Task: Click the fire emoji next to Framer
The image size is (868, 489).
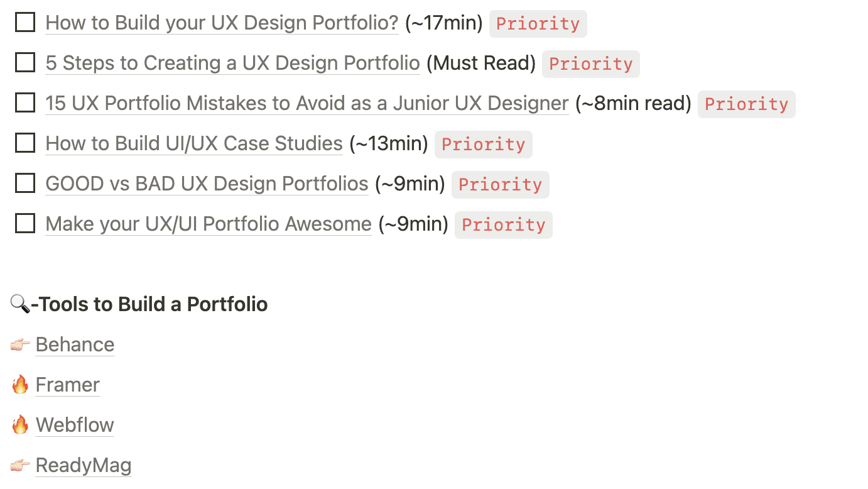Action: (x=21, y=384)
